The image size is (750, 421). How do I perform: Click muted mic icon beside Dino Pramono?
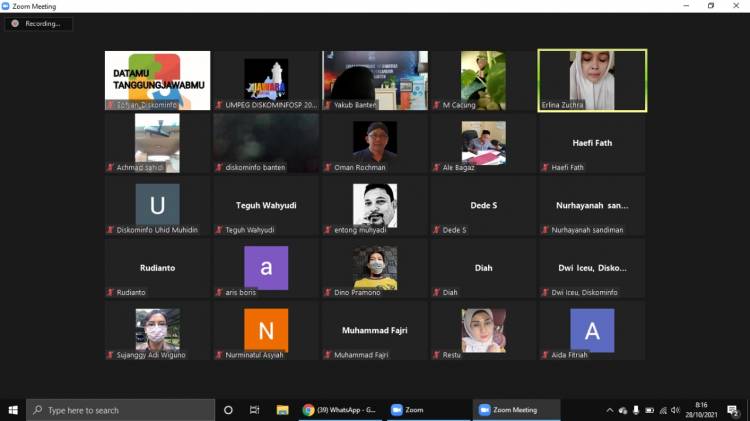(x=328, y=292)
